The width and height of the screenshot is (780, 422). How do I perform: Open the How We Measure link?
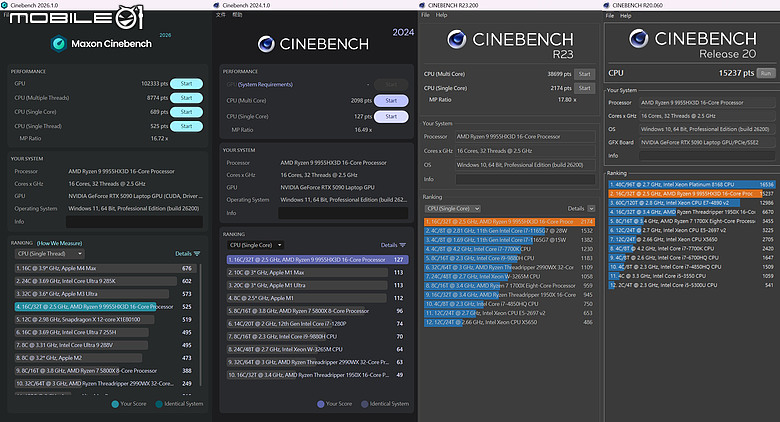[59, 243]
